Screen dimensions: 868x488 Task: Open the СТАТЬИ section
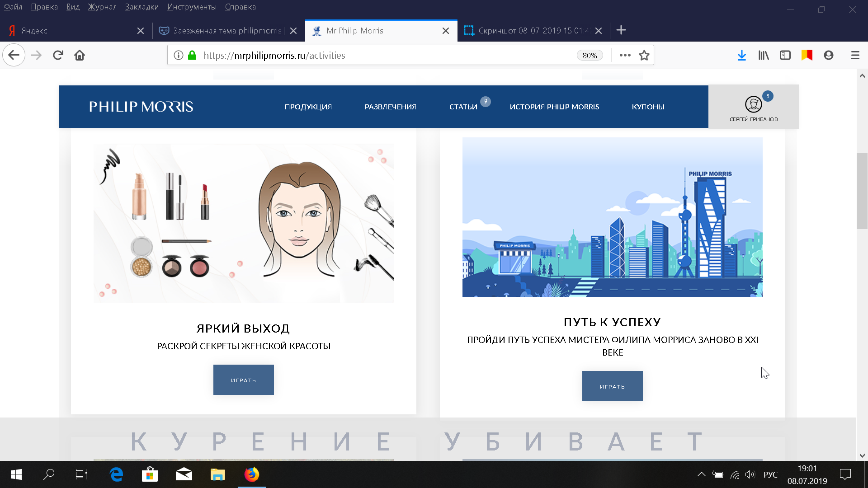(463, 107)
